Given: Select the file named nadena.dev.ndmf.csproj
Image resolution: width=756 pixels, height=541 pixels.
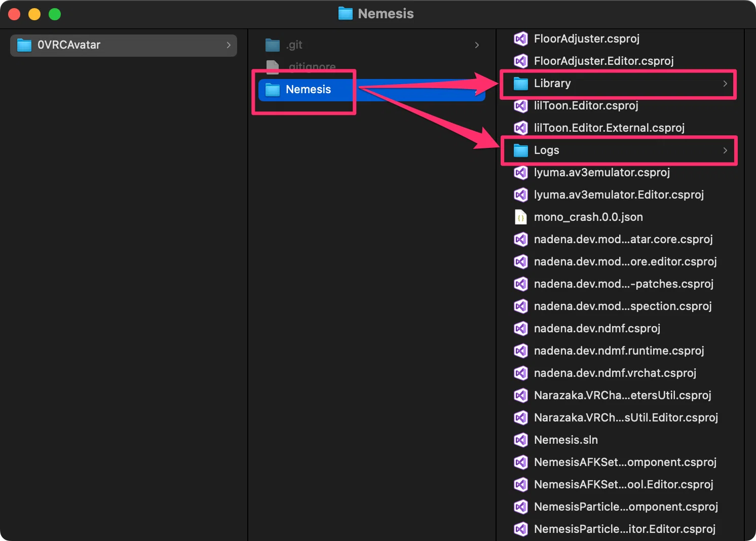Looking at the screenshot, I should pos(597,328).
